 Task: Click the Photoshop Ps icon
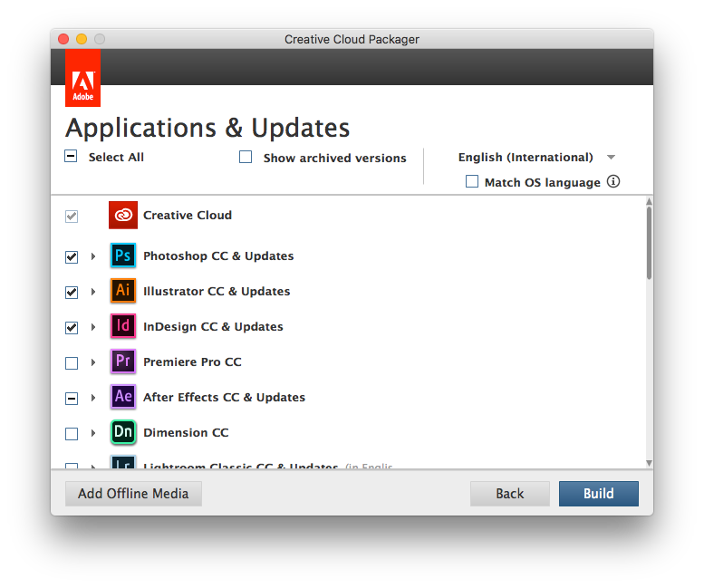[123, 255]
